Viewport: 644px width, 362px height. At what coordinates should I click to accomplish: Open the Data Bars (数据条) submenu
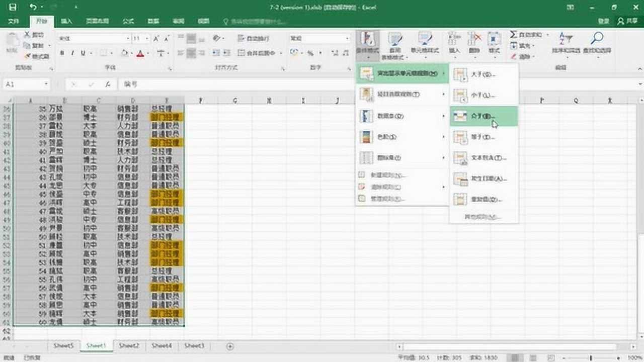[402, 116]
